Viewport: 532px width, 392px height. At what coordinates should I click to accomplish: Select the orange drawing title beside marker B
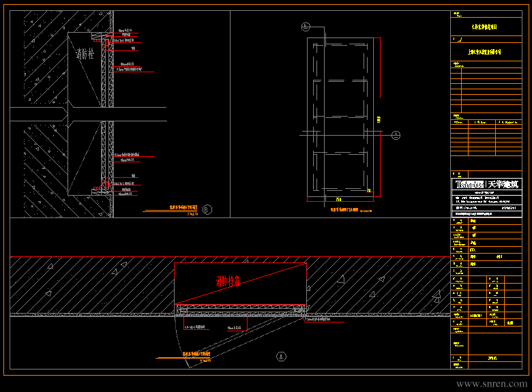(x=183, y=207)
